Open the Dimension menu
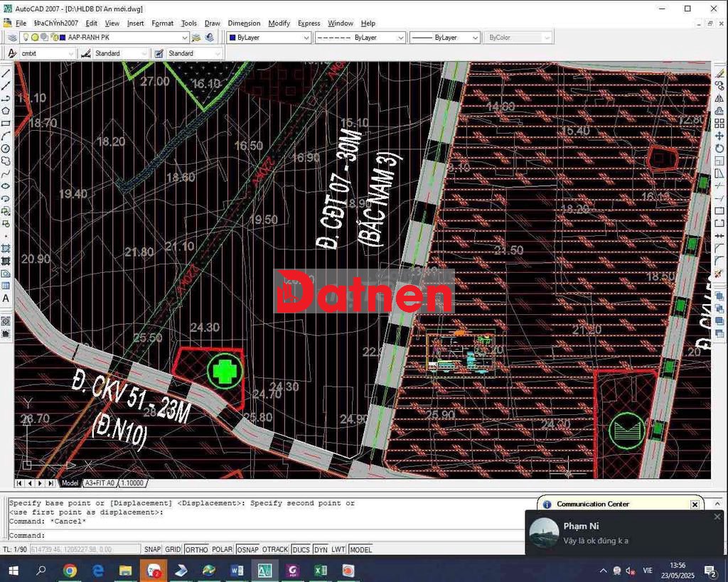The height and width of the screenshot is (582, 728). click(x=244, y=23)
